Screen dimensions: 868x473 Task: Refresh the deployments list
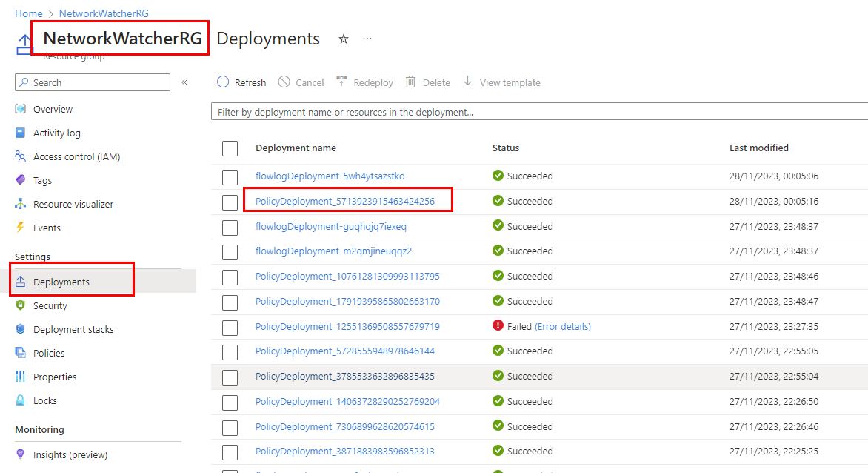pos(241,82)
